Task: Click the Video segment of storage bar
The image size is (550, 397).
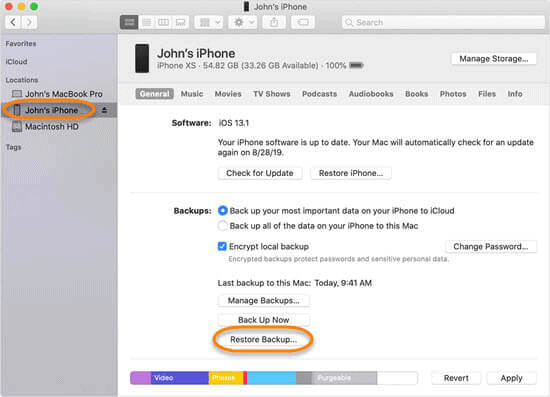Action: point(180,378)
